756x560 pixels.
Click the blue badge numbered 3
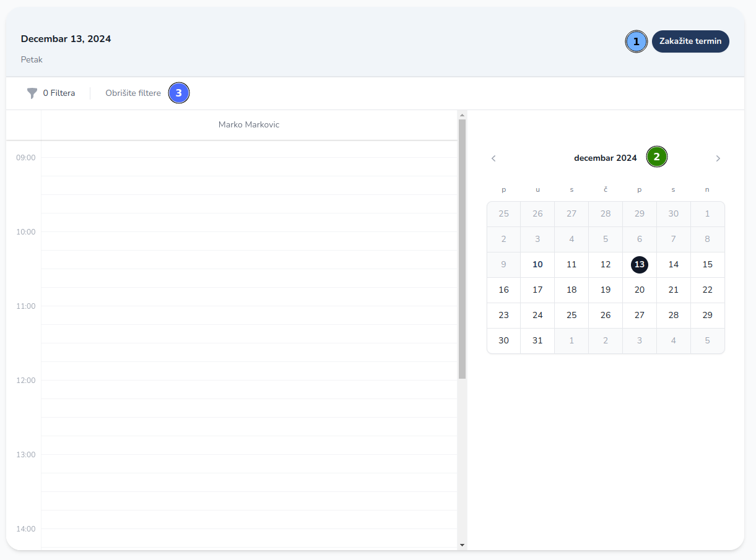(179, 93)
